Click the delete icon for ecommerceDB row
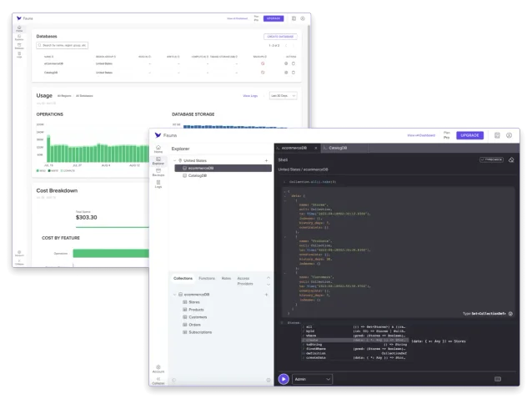 coord(293,63)
